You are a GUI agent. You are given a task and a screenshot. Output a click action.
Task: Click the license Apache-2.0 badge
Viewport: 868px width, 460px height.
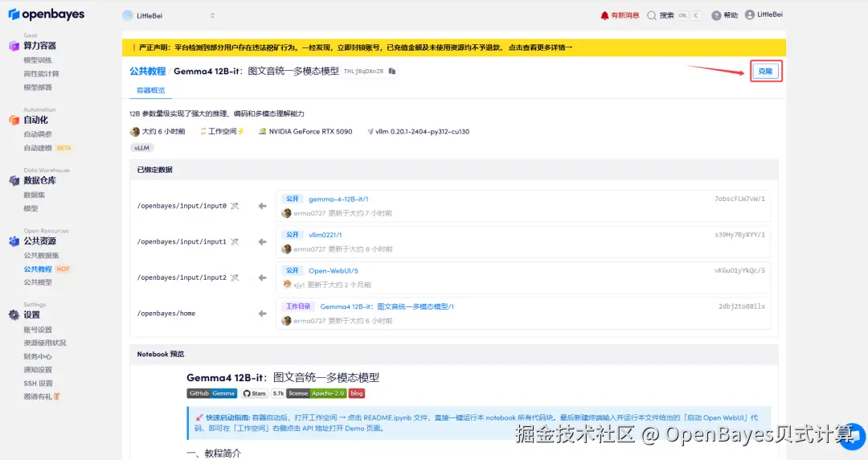click(x=317, y=393)
